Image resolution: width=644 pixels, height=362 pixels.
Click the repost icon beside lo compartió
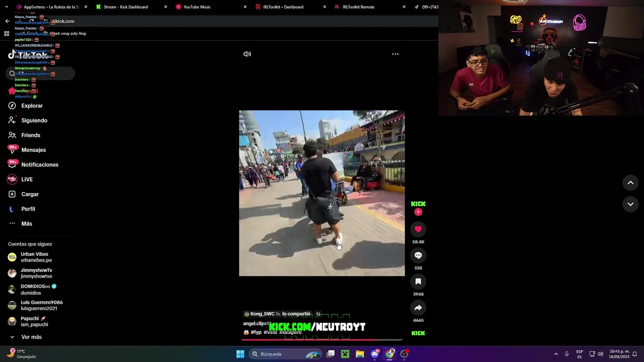(x=318, y=314)
